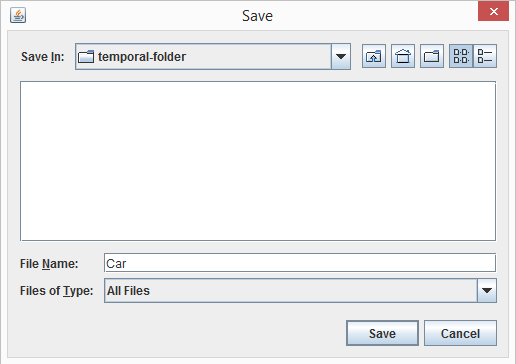The width and height of the screenshot is (516, 364).
Task: Jump to the Home directory
Action: pos(403,56)
